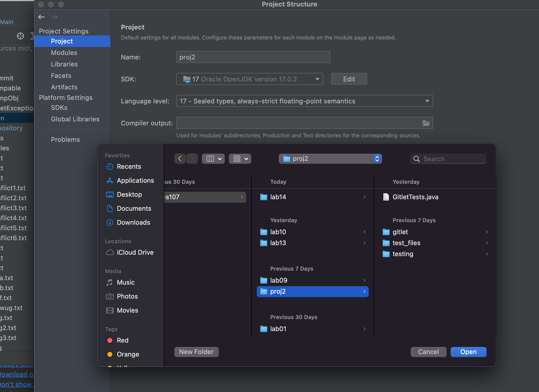539x392 pixels.
Task: Select the GitletTests.java file
Action: pos(415,197)
